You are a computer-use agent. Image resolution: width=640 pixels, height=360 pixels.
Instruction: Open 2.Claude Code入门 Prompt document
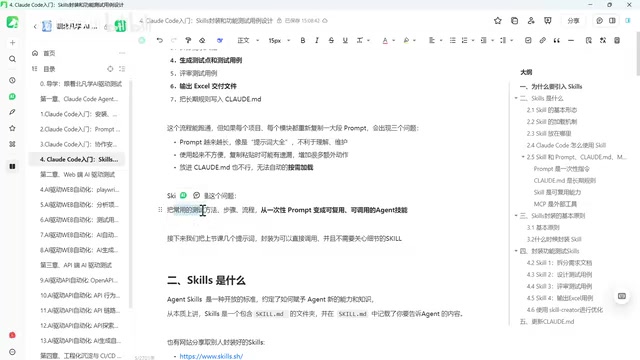point(80,129)
